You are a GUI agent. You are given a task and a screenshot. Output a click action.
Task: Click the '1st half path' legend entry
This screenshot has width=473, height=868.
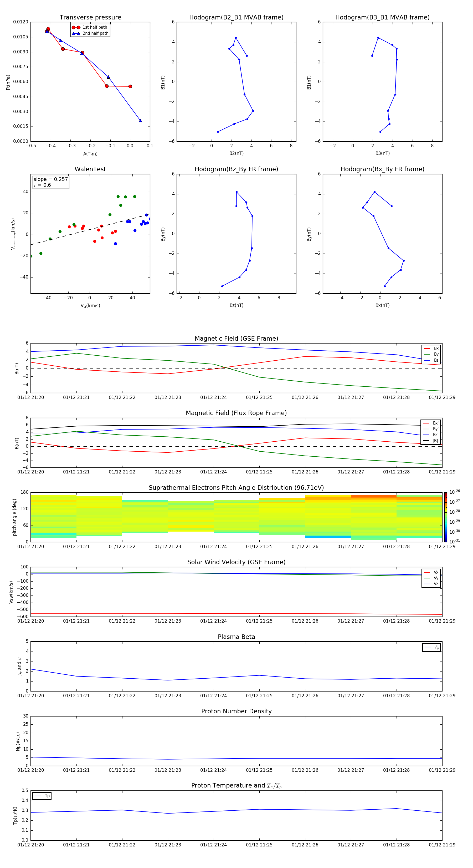[x=90, y=27]
